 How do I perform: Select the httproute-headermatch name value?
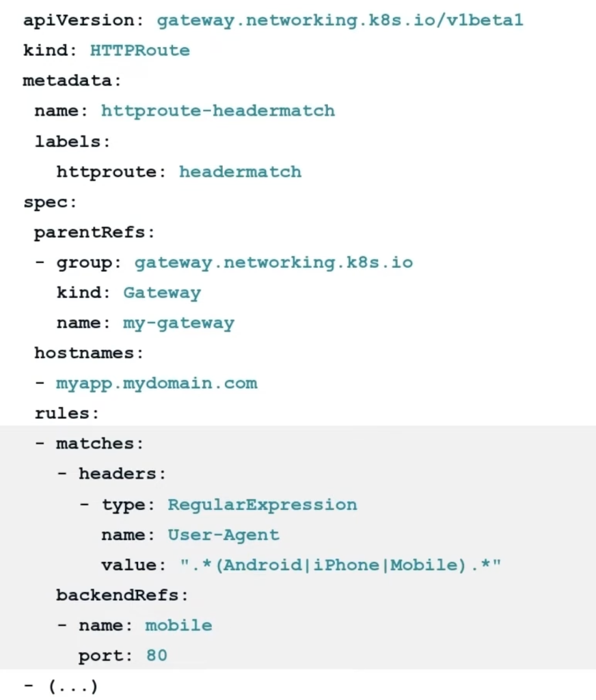[x=218, y=111]
